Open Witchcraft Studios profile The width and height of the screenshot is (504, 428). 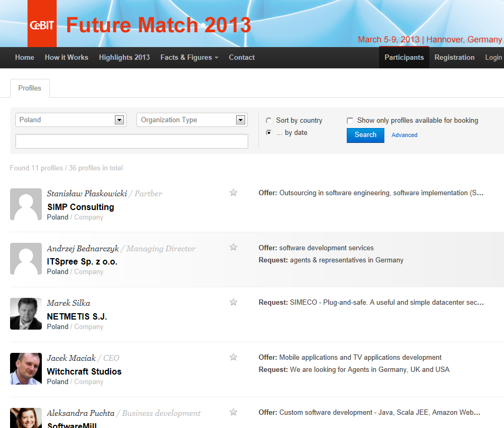[x=84, y=371]
